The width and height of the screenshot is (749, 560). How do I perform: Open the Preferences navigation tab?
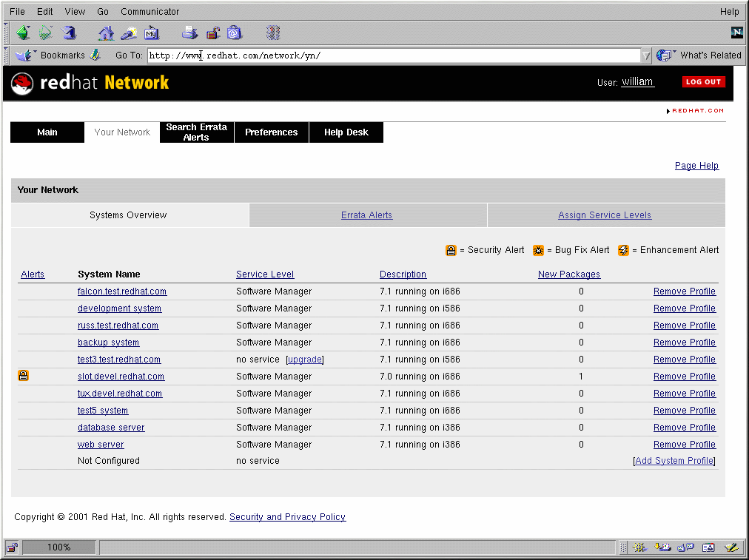coord(271,132)
